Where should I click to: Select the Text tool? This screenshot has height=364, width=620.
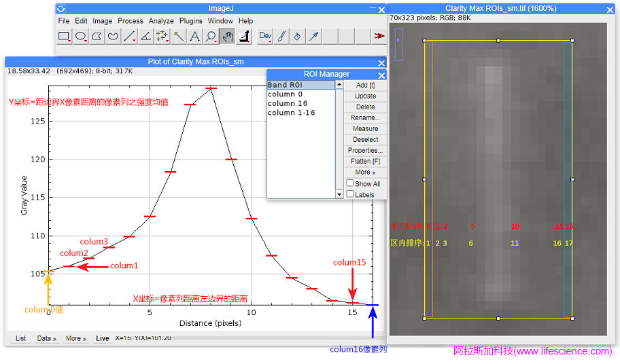(x=194, y=37)
